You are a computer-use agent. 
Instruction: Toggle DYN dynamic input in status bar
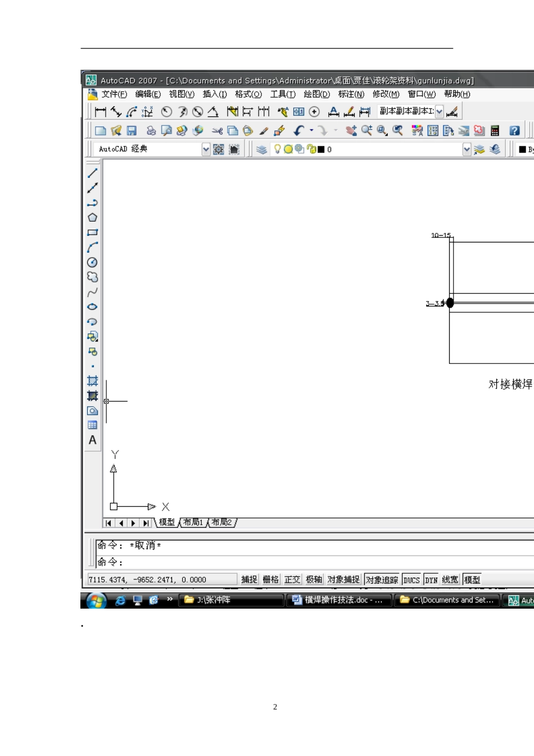[431, 579]
